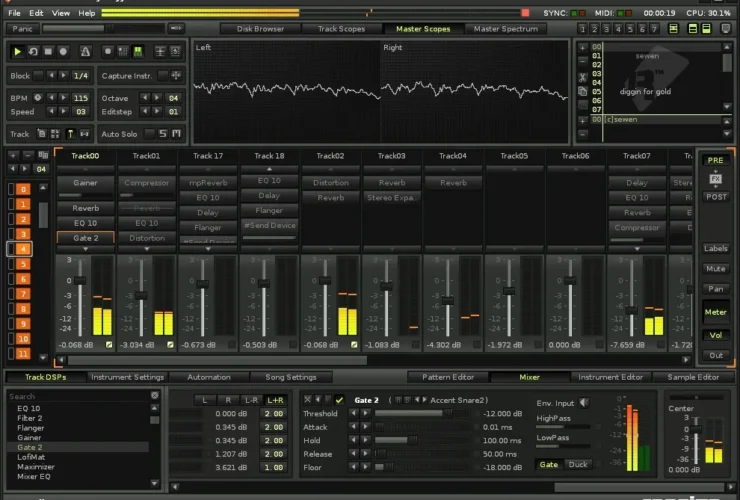The height and width of the screenshot is (500, 740).
Task: Increase BPM with the right arrow
Action: (x=65, y=98)
